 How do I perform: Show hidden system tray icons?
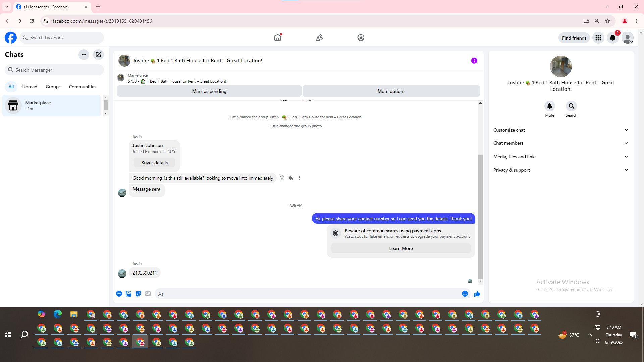point(589,335)
